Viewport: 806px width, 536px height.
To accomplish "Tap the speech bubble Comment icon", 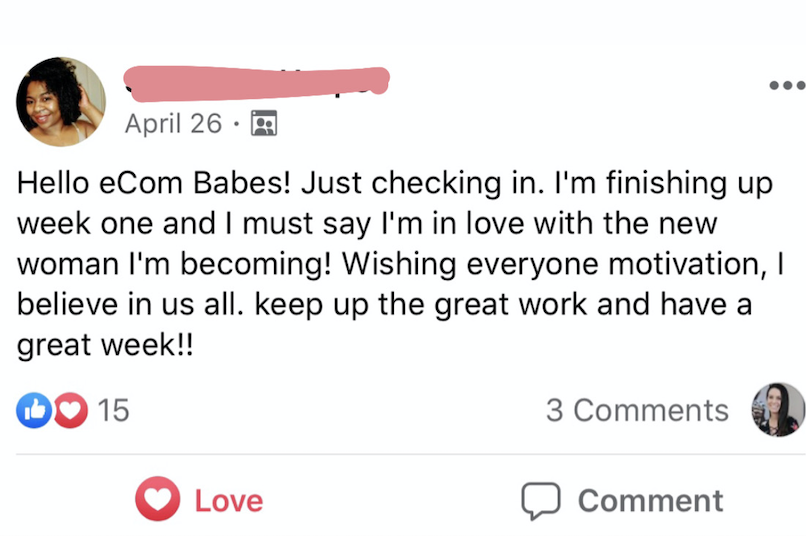I will tap(540, 501).
